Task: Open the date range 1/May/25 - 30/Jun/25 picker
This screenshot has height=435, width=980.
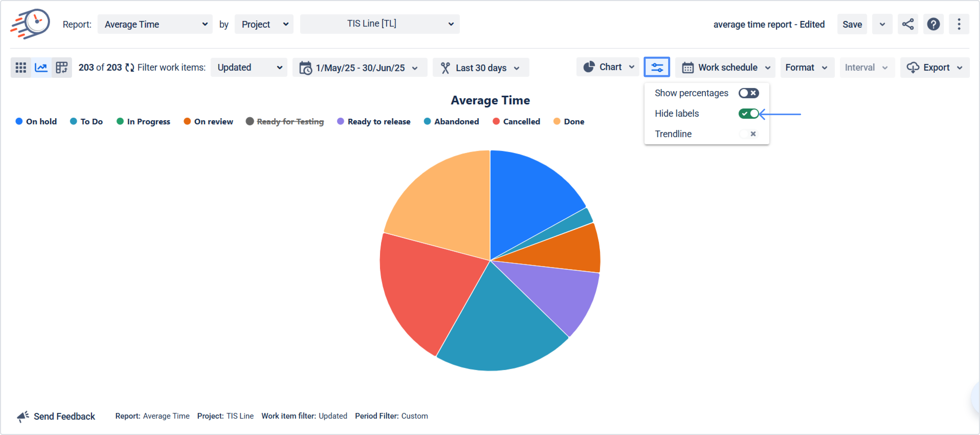Action: [360, 68]
